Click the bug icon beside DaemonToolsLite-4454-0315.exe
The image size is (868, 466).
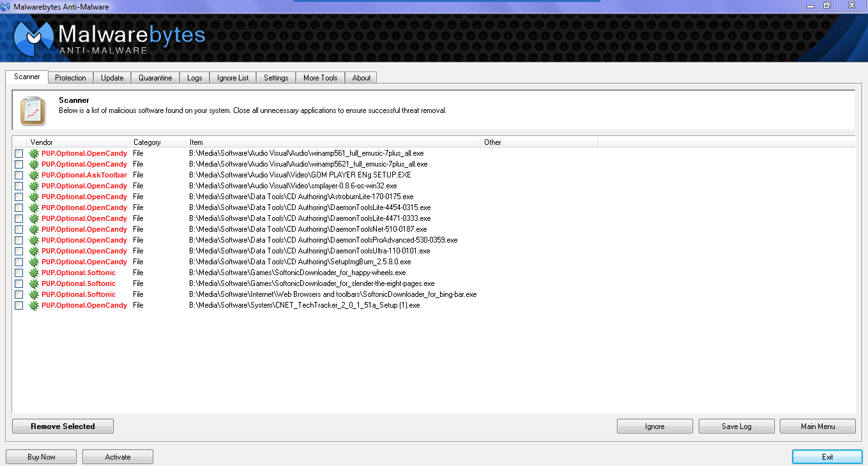34,207
